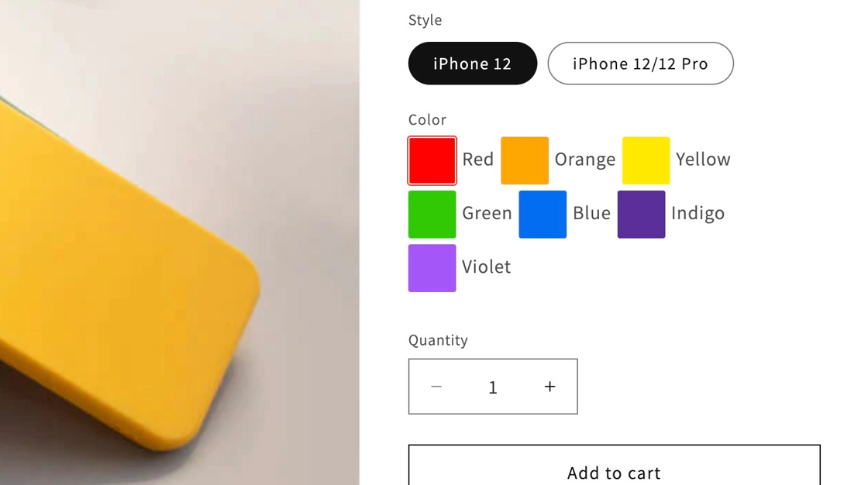Click the Indigo color label text
The width and height of the screenshot is (868, 485).
(697, 214)
